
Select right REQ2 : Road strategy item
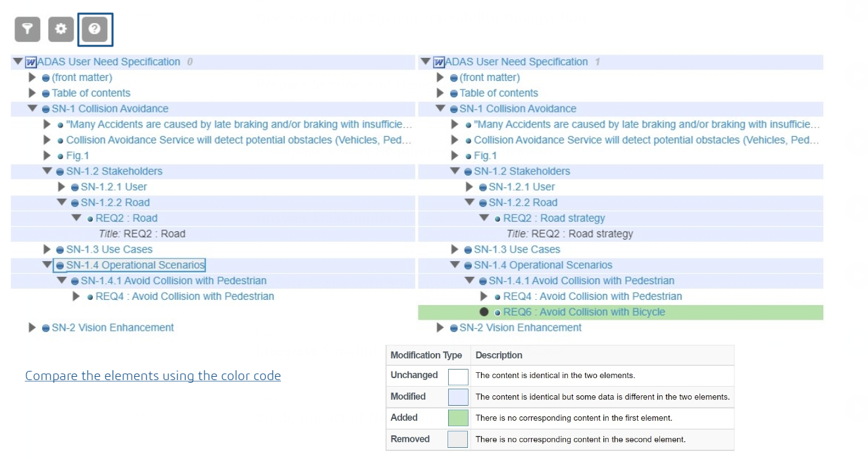[553, 218]
